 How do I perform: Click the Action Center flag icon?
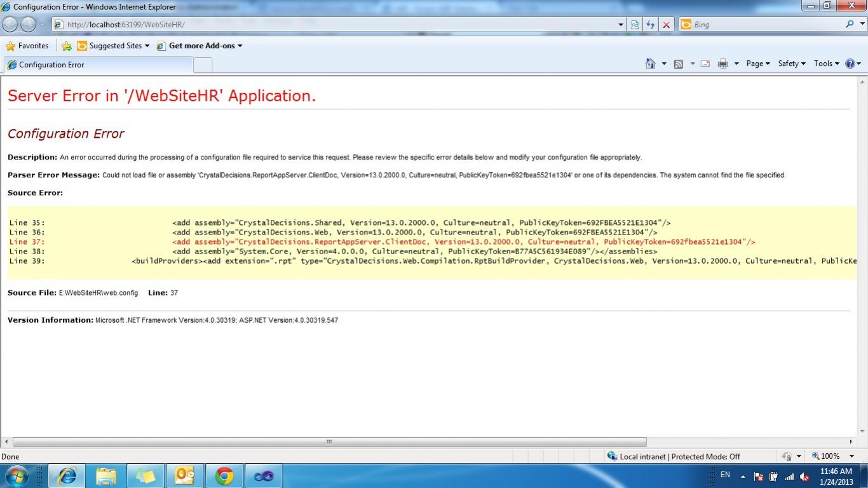758,477
